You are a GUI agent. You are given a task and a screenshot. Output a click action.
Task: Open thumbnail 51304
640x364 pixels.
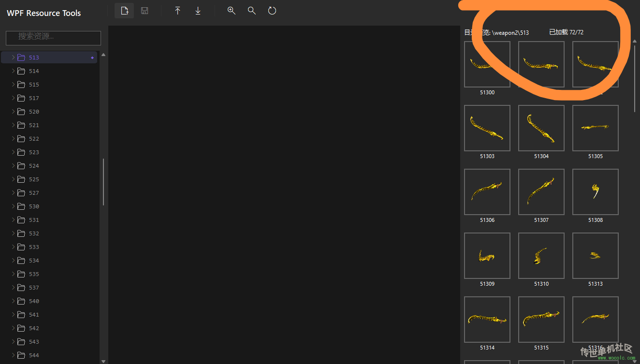(x=541, y=128)
